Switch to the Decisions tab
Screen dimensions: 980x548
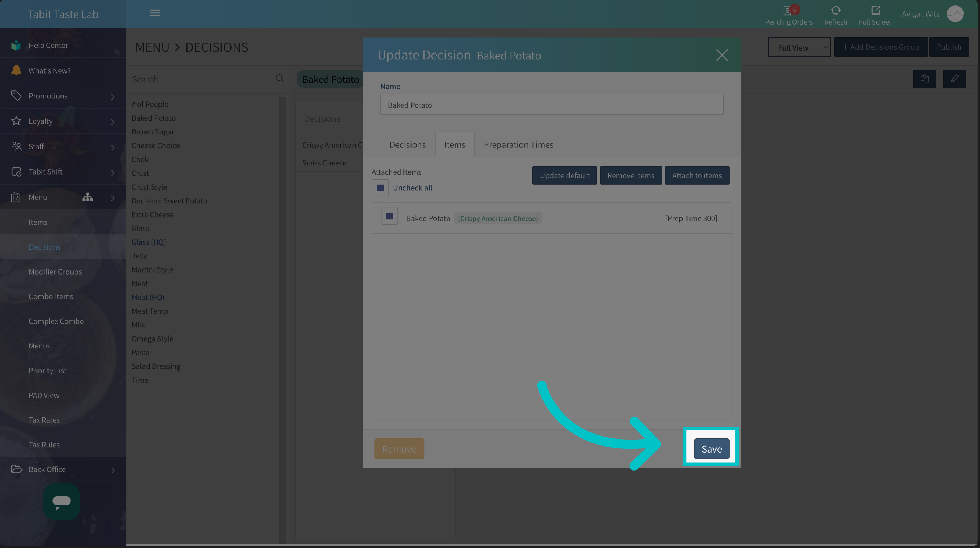(407, 145)
